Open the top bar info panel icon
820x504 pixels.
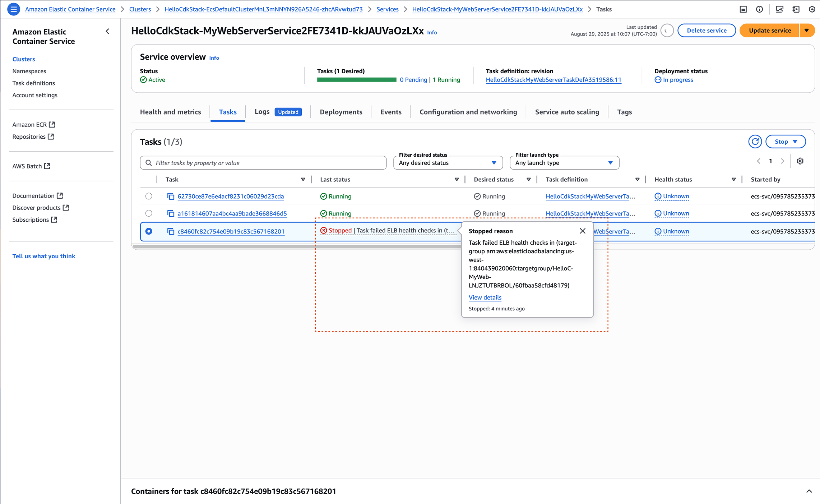click(x=760, y=9)
